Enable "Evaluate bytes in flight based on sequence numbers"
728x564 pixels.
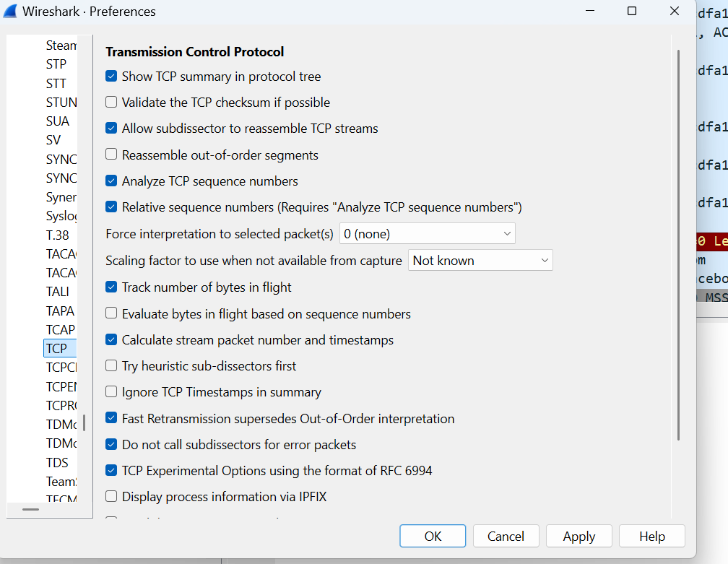pyautogui.click(x=111, y=313)
